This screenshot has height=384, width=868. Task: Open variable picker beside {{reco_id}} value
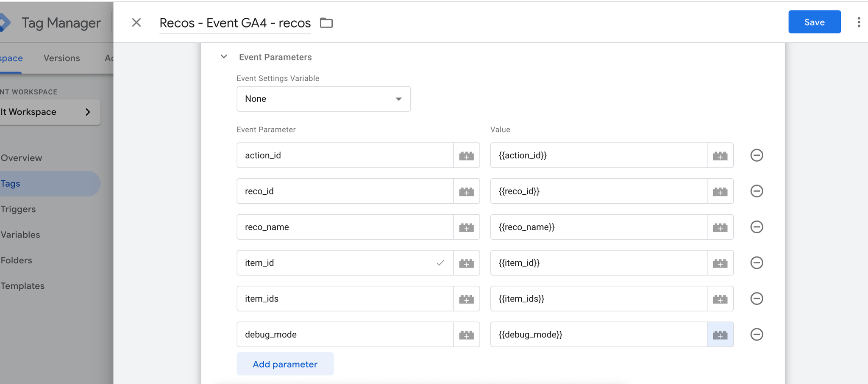[720, 191]
